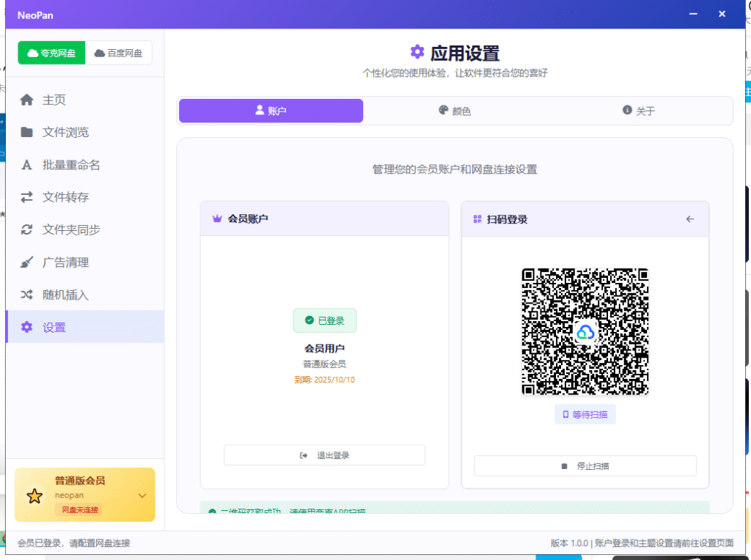
Task: Close the NeoPan window
Action: (x=722, y=14)
